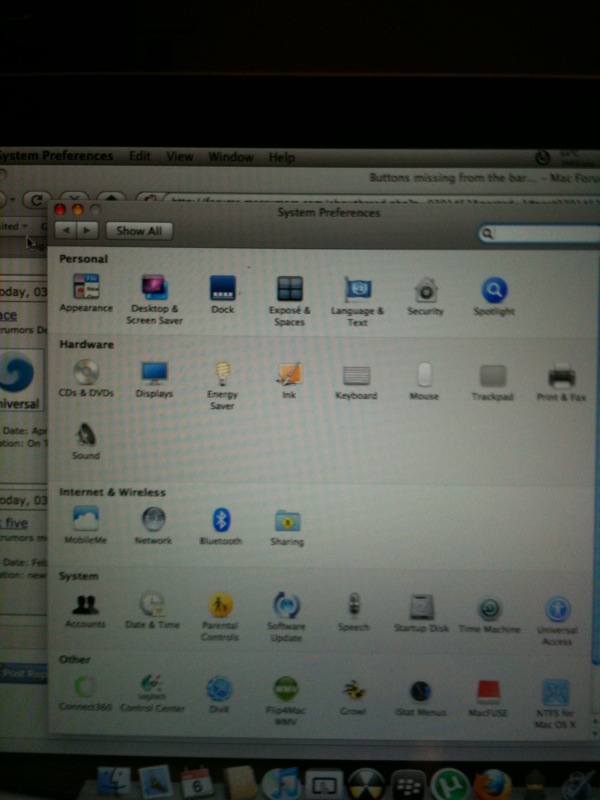Launch iTunes from the Dock
This screenshot has width=600, height=800.
(x=280, y=785)
